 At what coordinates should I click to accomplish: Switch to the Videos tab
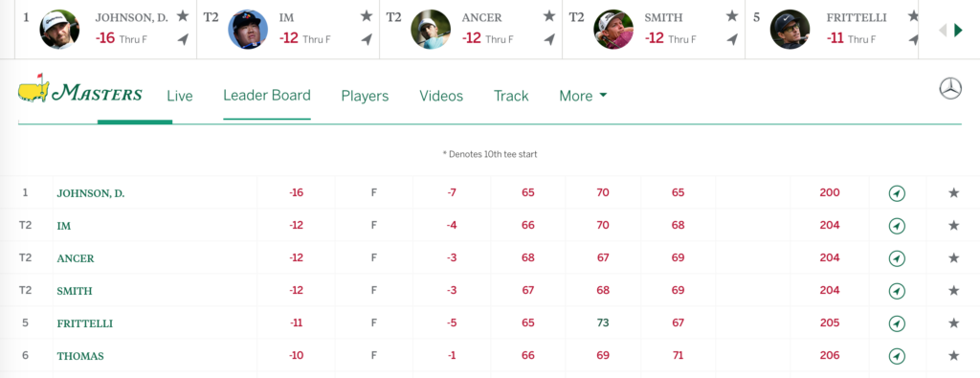click(441, 96)
